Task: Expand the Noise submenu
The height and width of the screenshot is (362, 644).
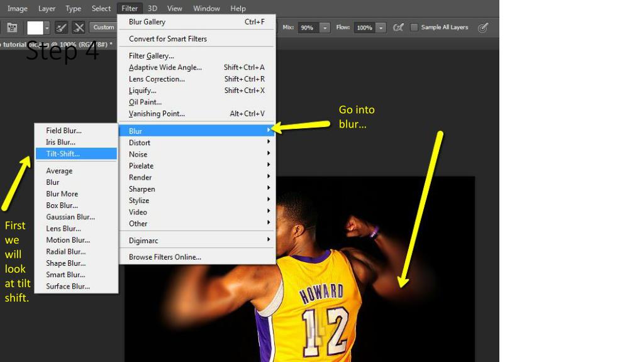Action: pyautogui.click(x=197, y=155)
